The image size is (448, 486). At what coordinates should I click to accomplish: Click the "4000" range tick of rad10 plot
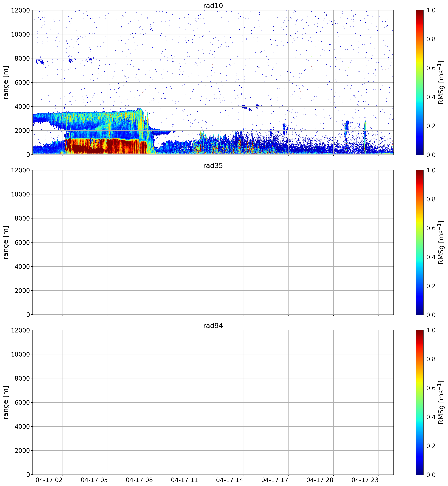coord(22,107)
